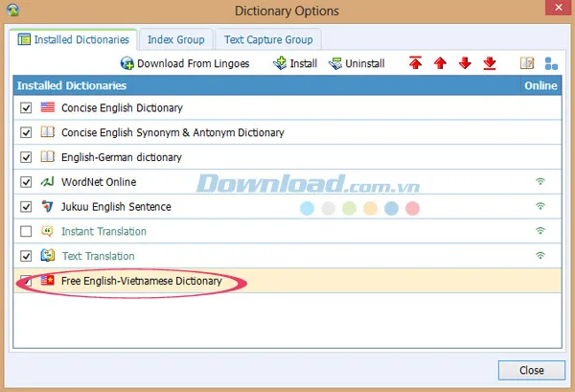Select the Concise English Dictionary row text

[x=122, y=107]
